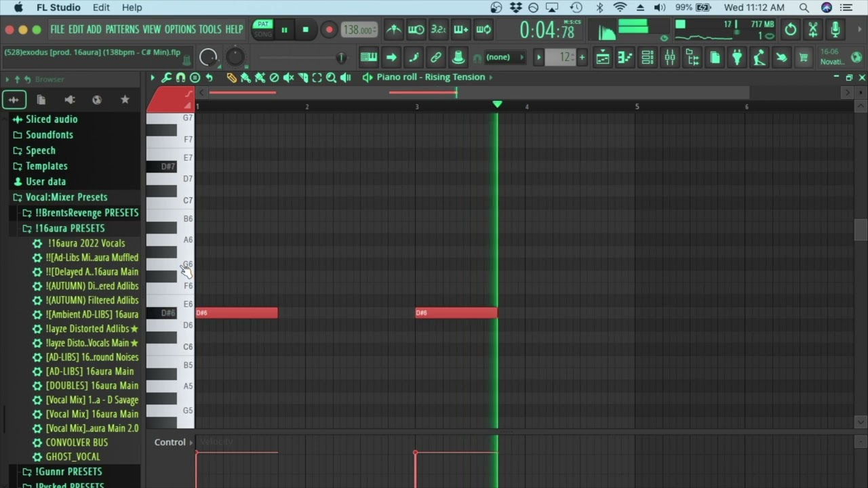Stop playback with the stop button
This screenshot has height=488, width=868.
(x=306, y=29)
